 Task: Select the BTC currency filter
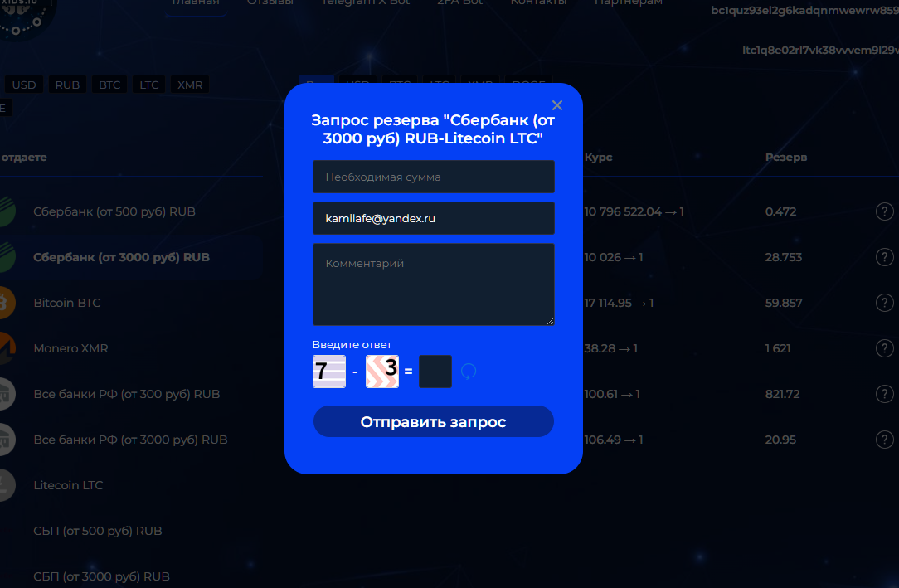coord(109,85)
